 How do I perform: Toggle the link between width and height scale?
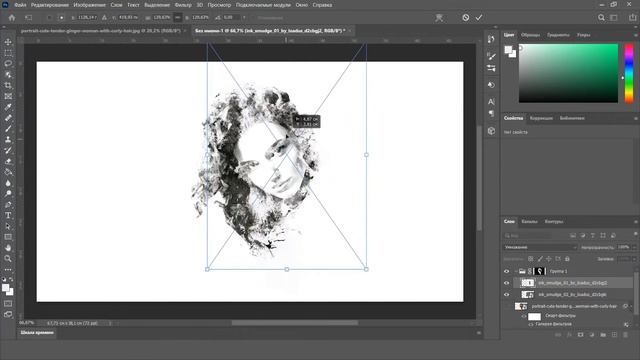[x=178, y=18]
